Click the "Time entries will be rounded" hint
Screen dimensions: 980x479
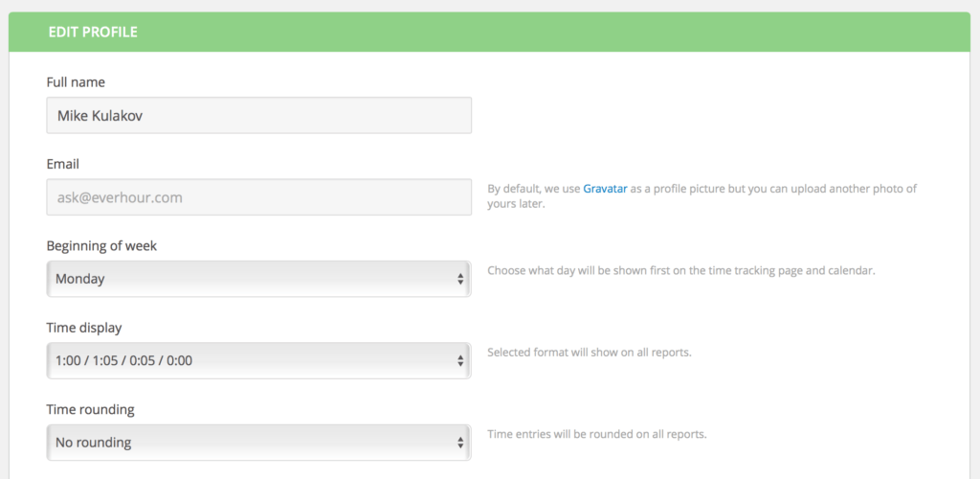click(x=596, y=434)
